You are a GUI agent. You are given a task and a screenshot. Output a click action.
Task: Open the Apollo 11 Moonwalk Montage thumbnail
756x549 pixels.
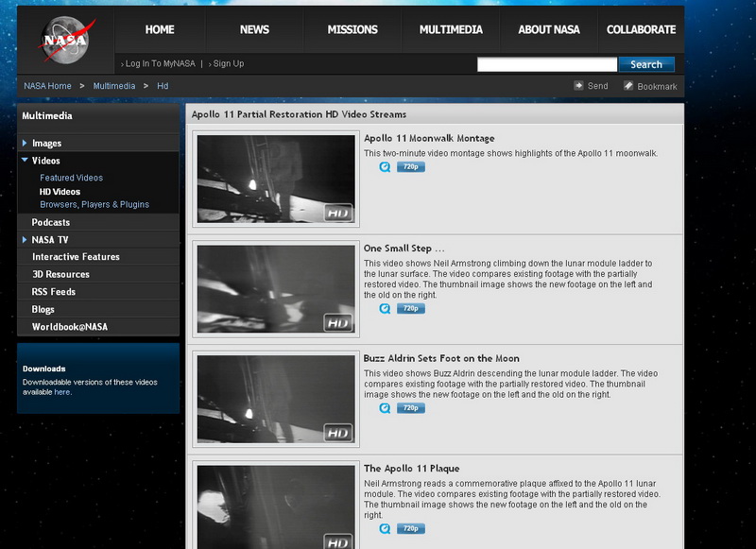pyautogui.click(x=276, y=179)
